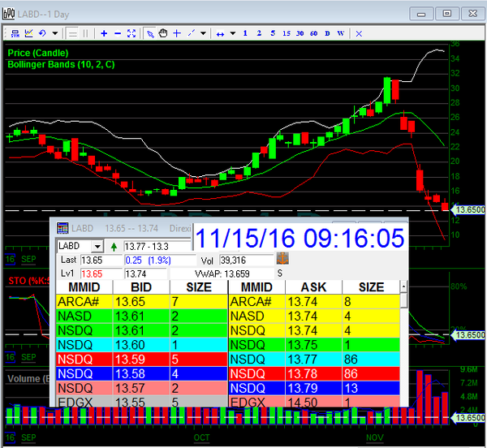Expand the undo/refresh dropdown arrow
Image resolution: width=487 pixels, height=448 pixels.
click(x=54, y=33)
